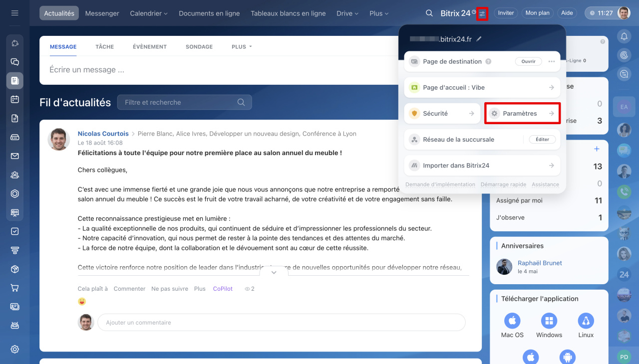639x364 pixels.
Task: Select the Calendar icon in the sidebar
Action: (x=14, y=99)
